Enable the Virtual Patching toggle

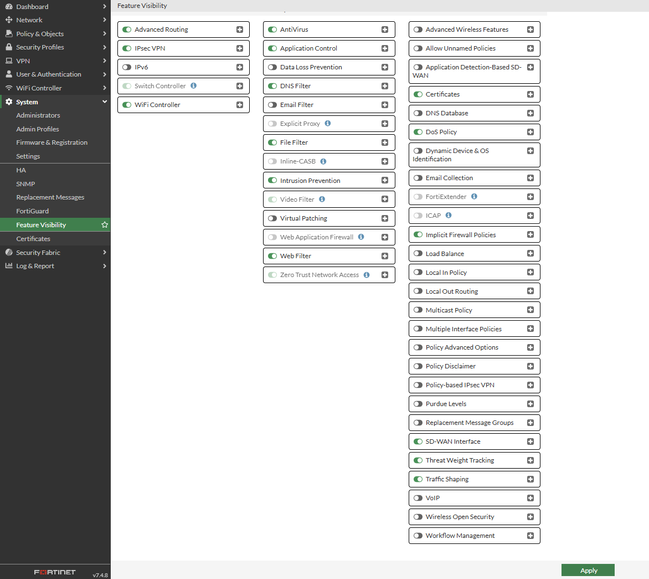tap(272, 218)
